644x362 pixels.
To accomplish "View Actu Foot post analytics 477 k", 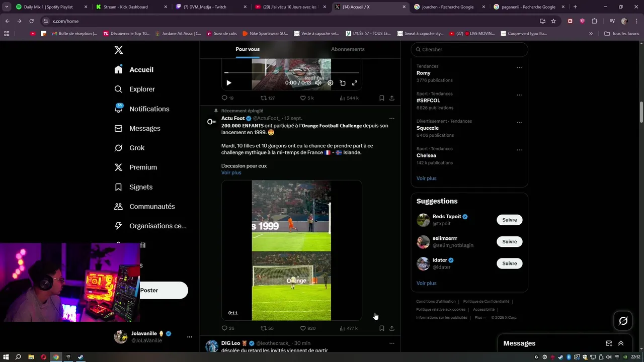I will (x=348, y=328).
